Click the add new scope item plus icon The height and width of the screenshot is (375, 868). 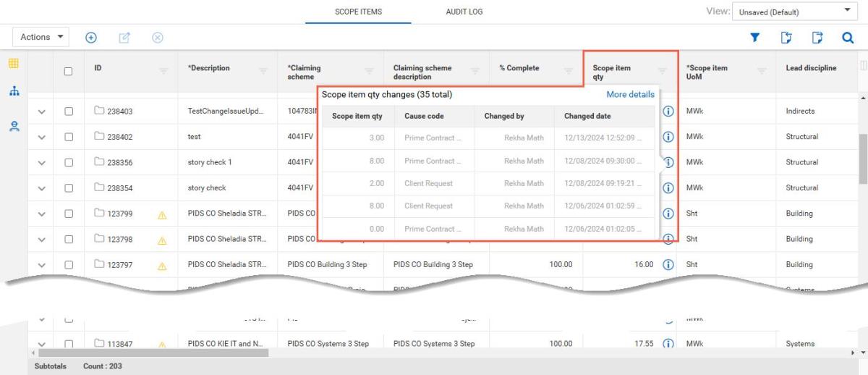coord(91,37)
